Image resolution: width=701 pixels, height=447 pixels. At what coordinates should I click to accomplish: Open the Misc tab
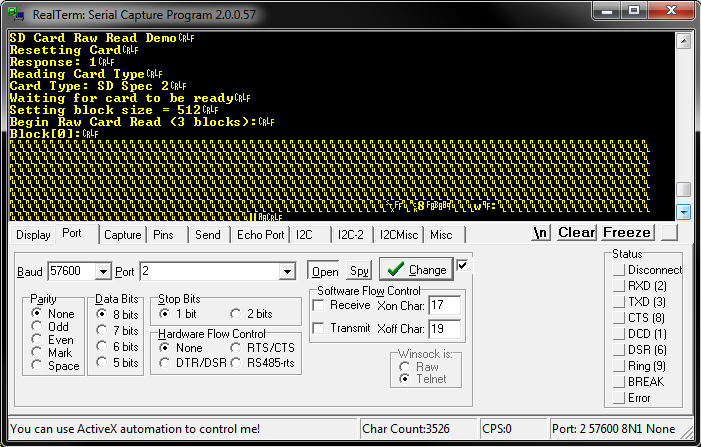[441, 235]
